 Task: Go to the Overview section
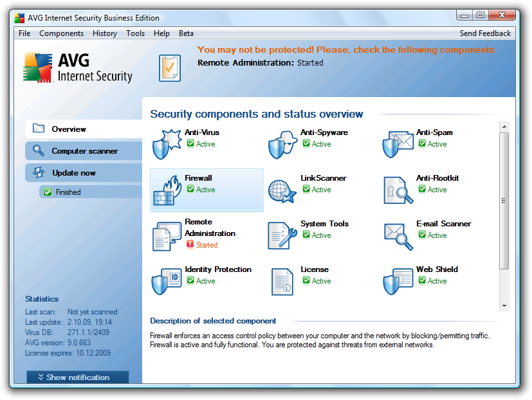(x=84, y=129)
